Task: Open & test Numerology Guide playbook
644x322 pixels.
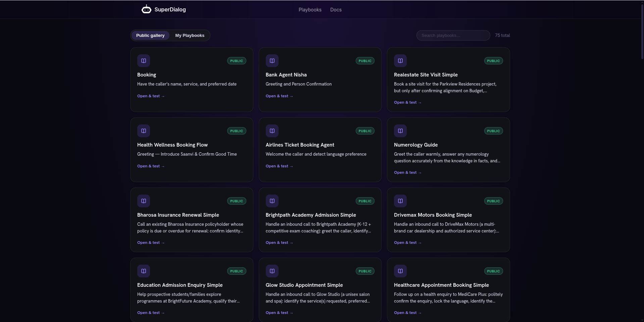Action: [407, 172]
